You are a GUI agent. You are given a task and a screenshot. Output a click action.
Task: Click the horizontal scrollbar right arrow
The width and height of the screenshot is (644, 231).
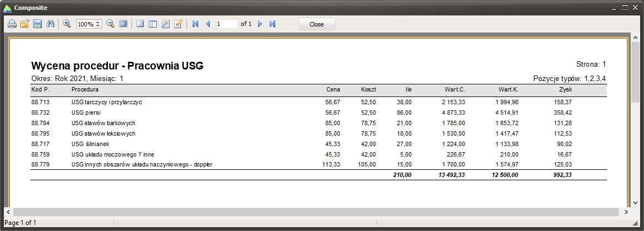pos(626,212)
